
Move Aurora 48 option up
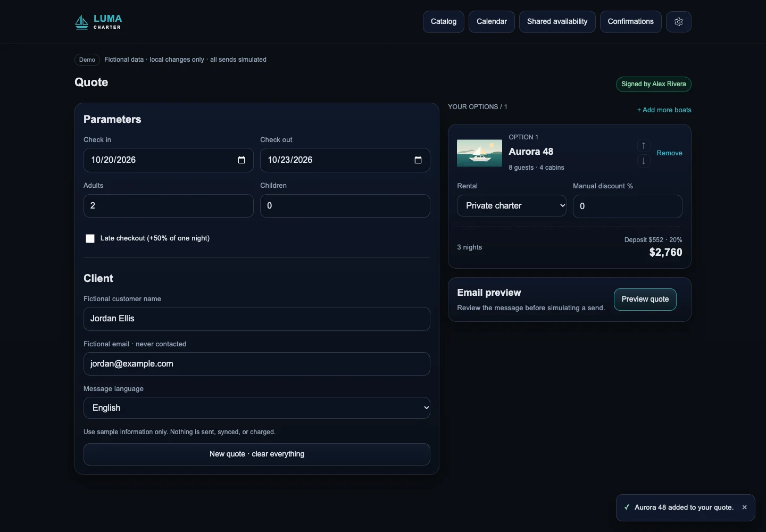[644, 146]
